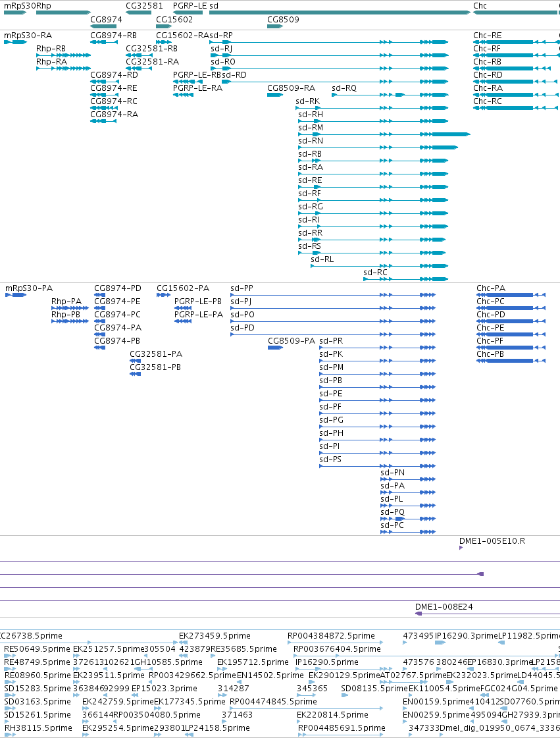560x738 pixels.
Task: Click the CG15602 gene label
Action: 174,20
